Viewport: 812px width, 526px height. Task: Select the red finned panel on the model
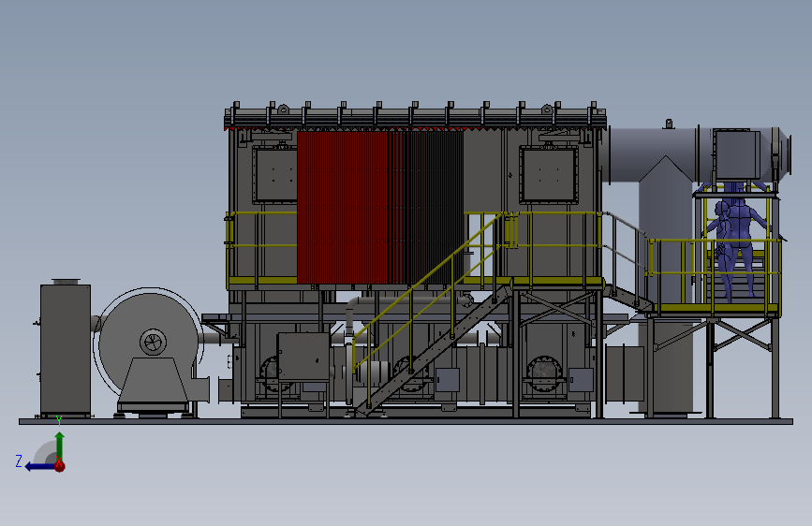[x=380, y=207]
